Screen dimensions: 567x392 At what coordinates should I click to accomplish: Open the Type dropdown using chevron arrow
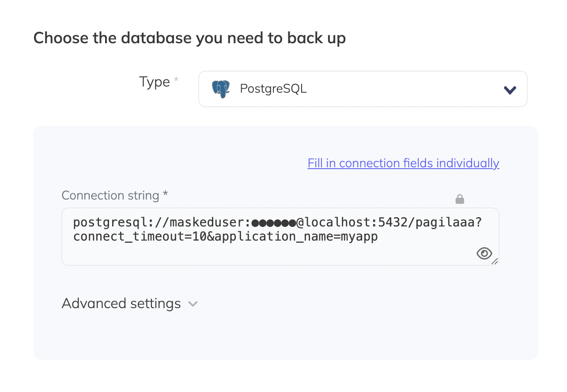510,90
